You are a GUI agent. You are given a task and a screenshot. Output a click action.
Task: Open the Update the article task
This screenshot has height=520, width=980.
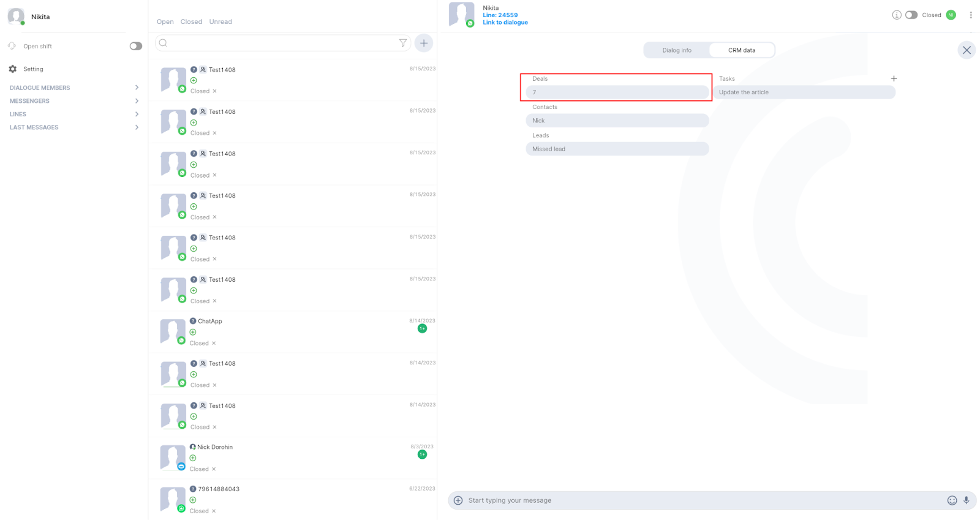804,92
